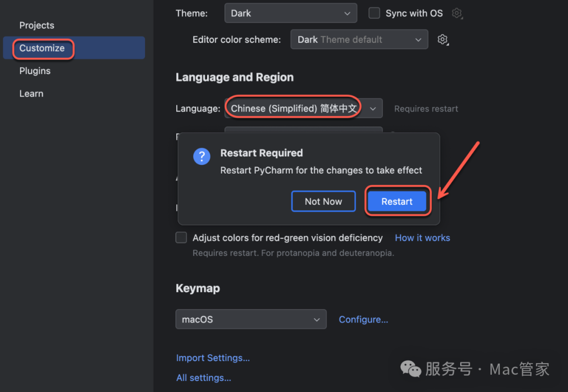The width and height of the screenshot is (568, 392).
Task: Expand the Keymap dropdown showing macOS
Action: coord(251,319)
